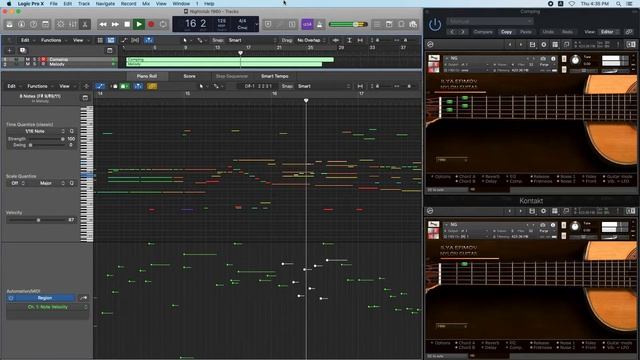Toggle yellow MIDI In button

152,86
